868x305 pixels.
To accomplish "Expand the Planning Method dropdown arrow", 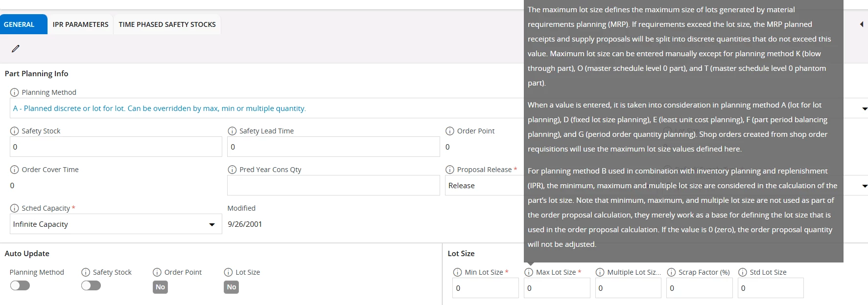I will pos(864,109).
